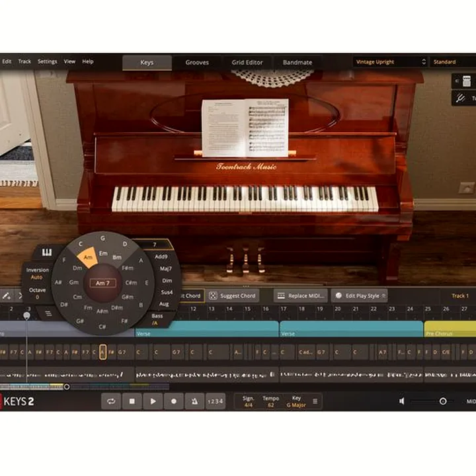This screenshot has height=476, width=476.
Task: Toggle the Maj7 chord extension
Action: [166, 268]
